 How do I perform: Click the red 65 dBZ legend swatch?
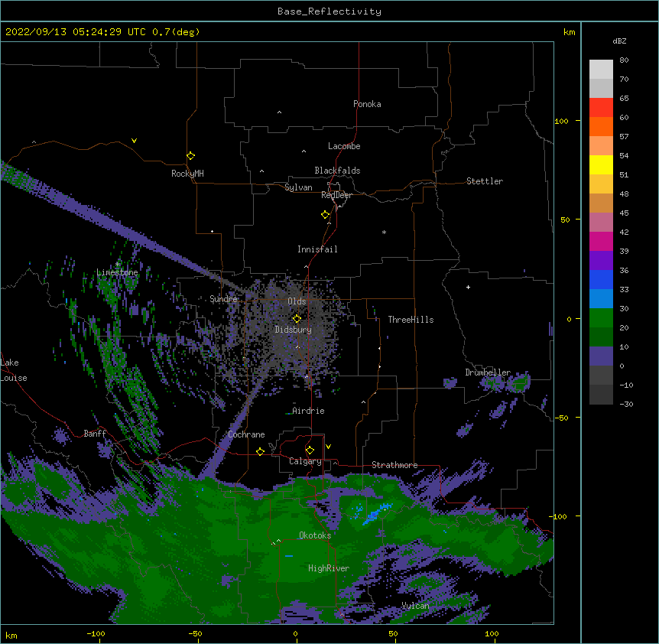point(601,107)
